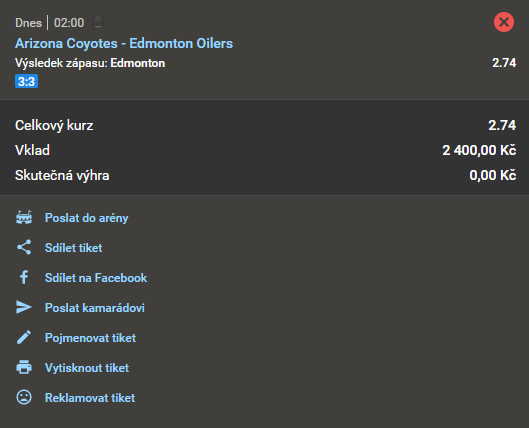Open Arizona Coyotes - Edmonton Oilers match
Viewport: 529px width, 428px height.
tap(124, 44)
